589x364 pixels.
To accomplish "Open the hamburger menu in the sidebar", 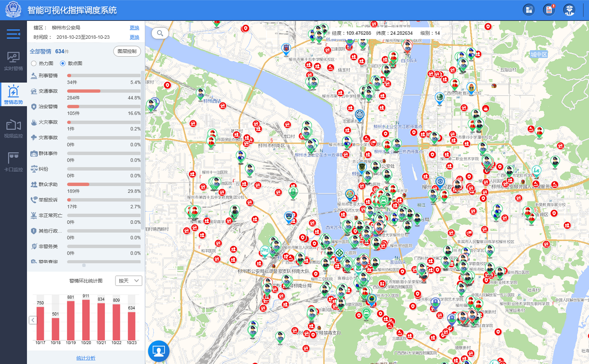I will click(13, 34).
